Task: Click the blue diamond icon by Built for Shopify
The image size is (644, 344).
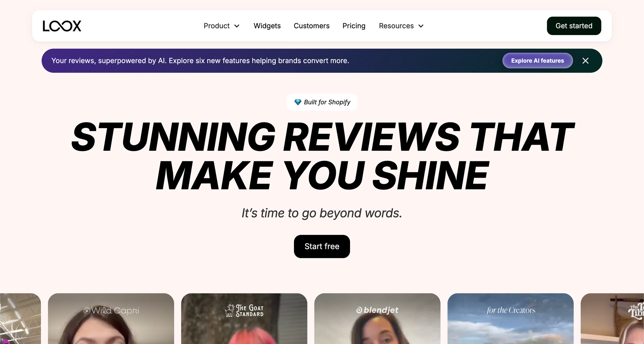Action: pos(298,102)
